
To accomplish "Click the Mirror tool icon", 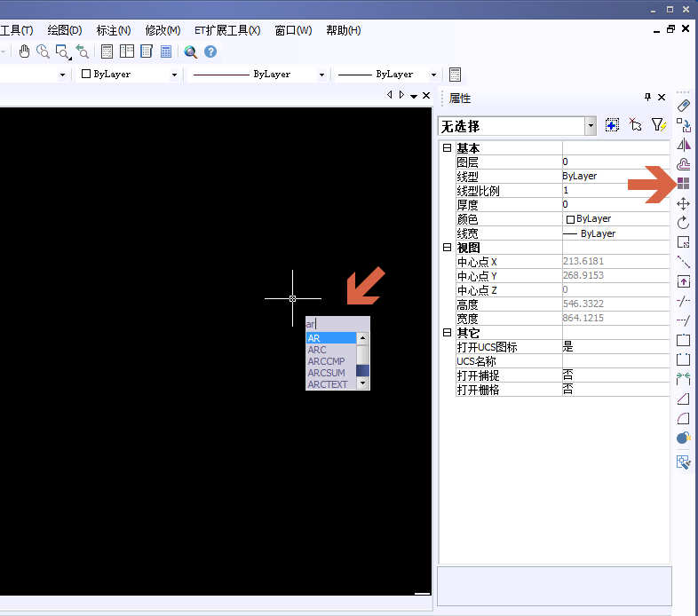I will tap(683, 145).
